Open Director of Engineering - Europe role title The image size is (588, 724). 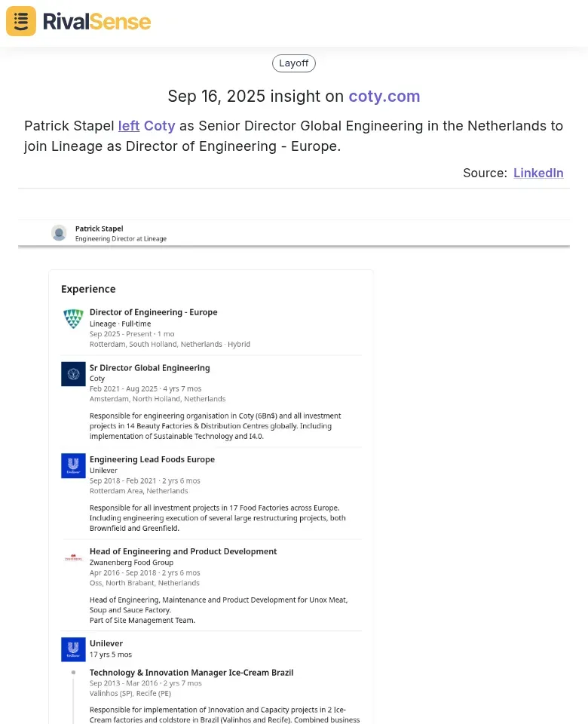point(153,312)
